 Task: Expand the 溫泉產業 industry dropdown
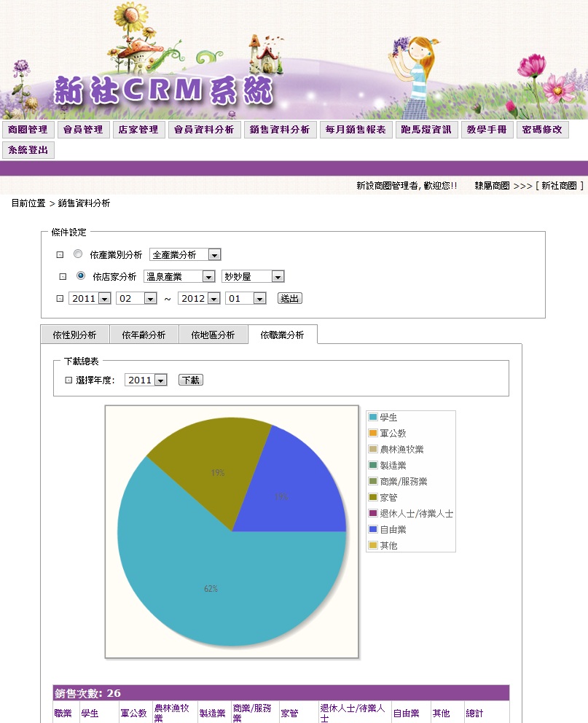[179, 276]
